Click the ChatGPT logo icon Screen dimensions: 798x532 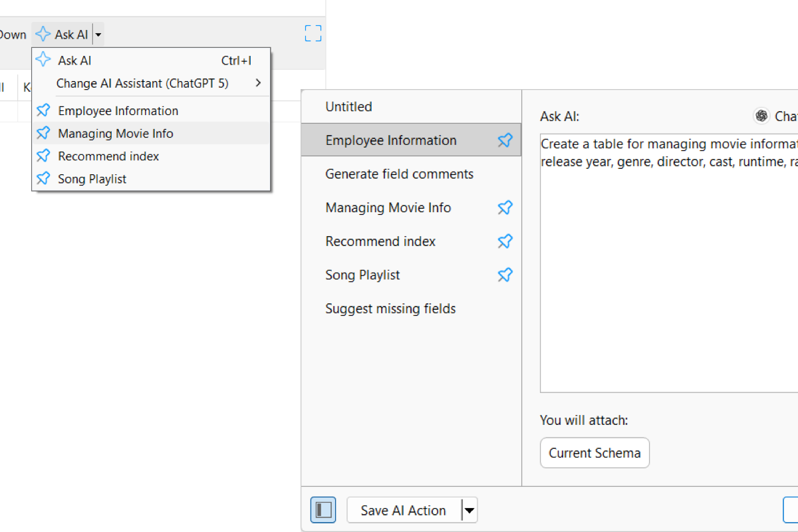(761, 116)
